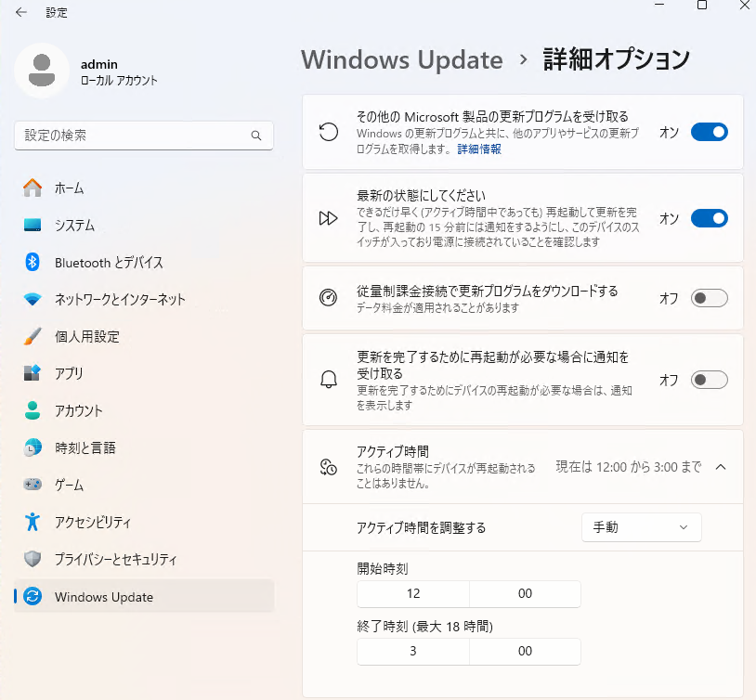
Task: Click the システム monitor icon
Action: click(33, 225)
